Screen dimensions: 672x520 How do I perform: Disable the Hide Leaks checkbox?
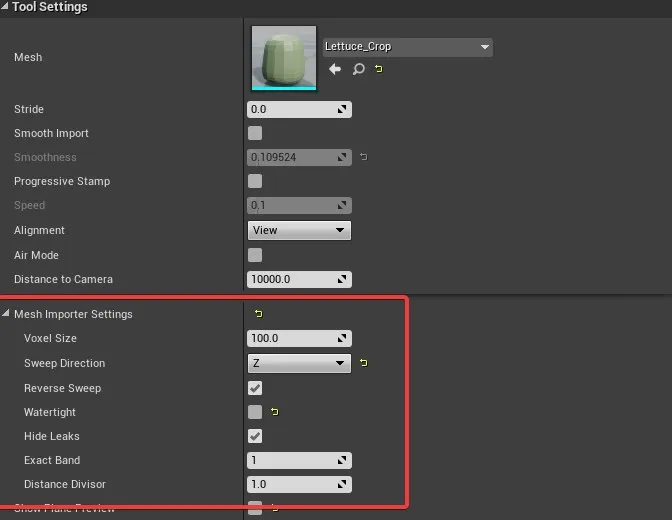(x=255, y=436)
